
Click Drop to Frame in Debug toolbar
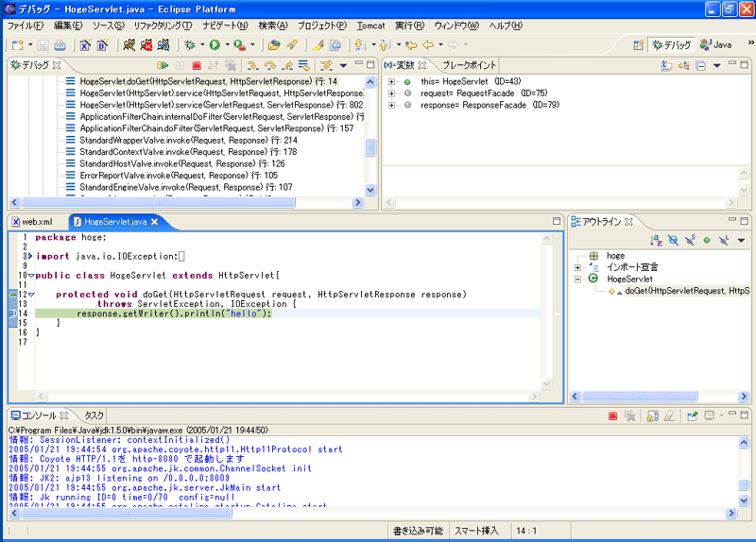(x=303, y=65)
